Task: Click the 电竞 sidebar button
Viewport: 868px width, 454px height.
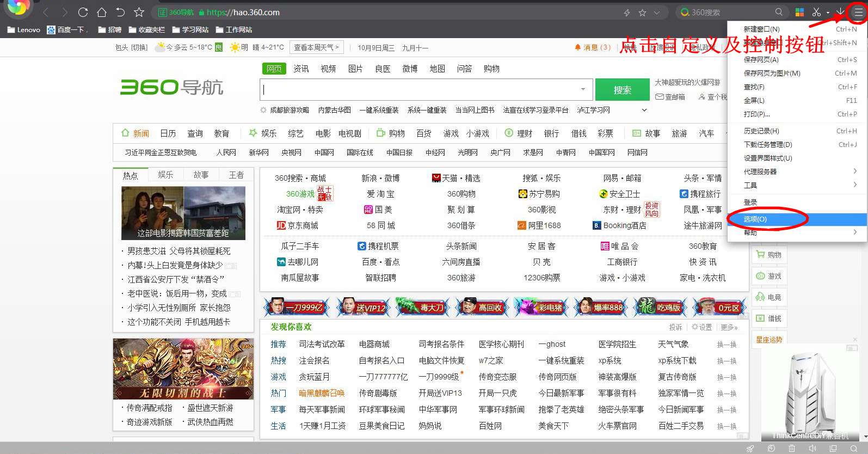Action: click(x=769, y=297)
